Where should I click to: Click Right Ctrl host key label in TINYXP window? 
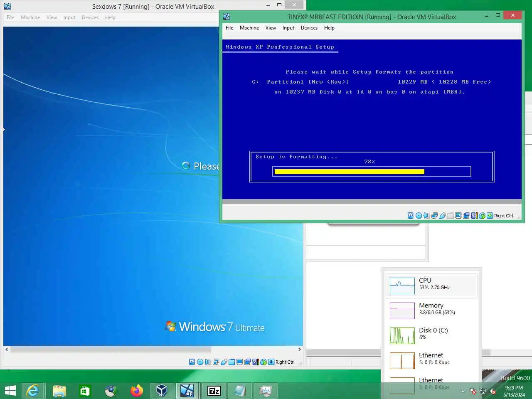point(504,216)
